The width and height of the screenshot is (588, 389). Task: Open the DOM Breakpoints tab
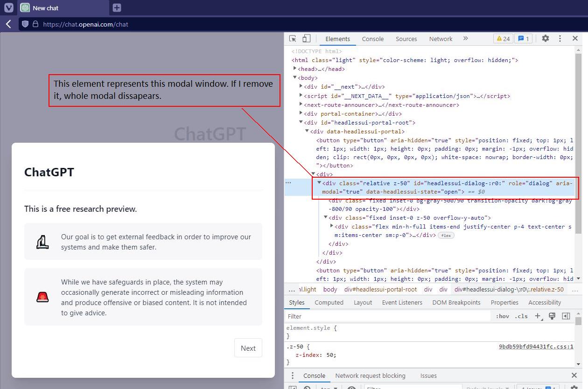point(456,302)
